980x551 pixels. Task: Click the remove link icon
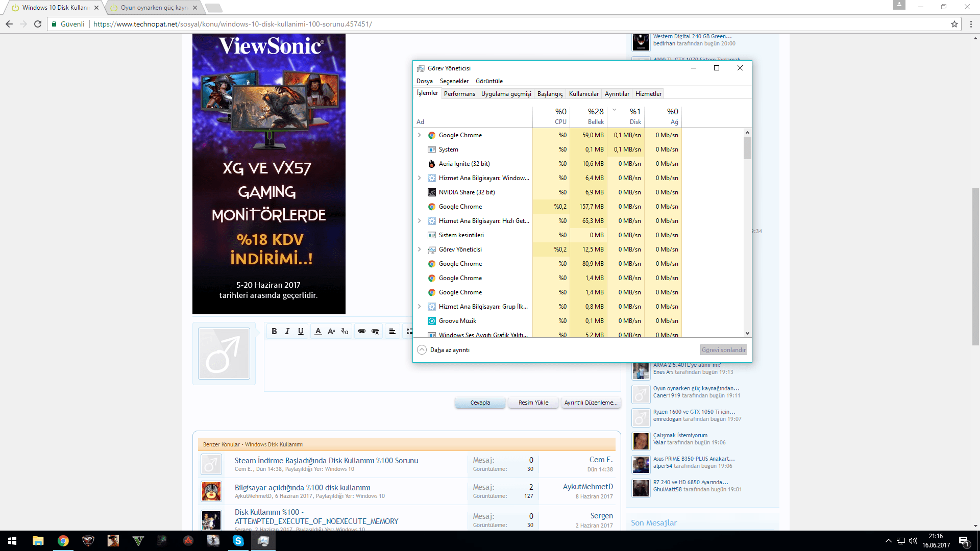375,332
